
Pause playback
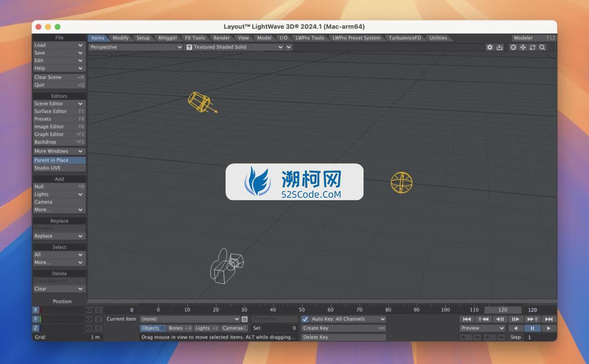tap(532, 328)
